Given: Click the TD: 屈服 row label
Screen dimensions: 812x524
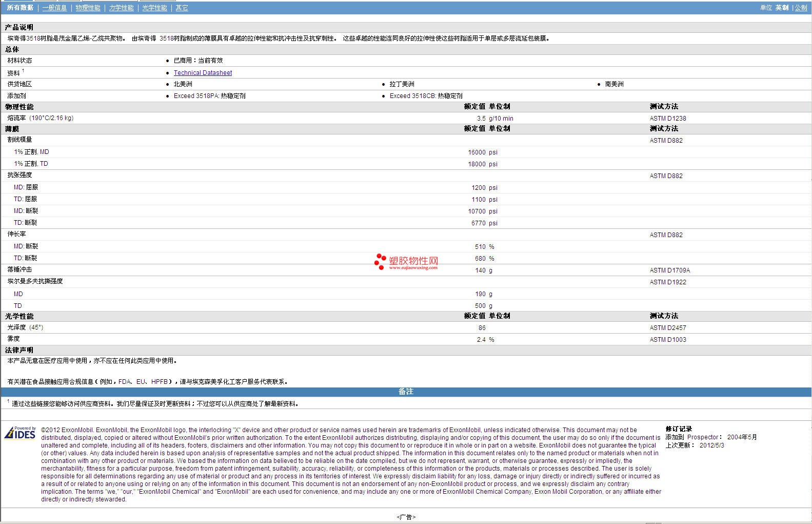Looking at the screenshot, I should point(25,199).
